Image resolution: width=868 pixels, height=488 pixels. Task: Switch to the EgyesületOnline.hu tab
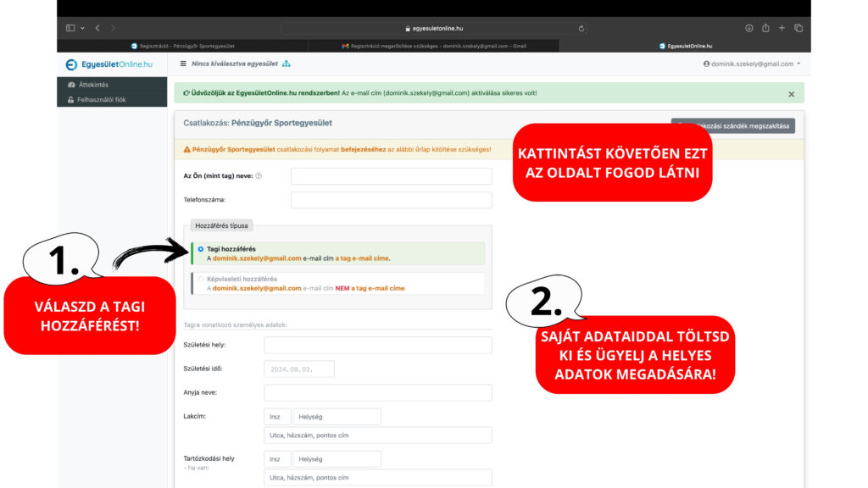685,46
